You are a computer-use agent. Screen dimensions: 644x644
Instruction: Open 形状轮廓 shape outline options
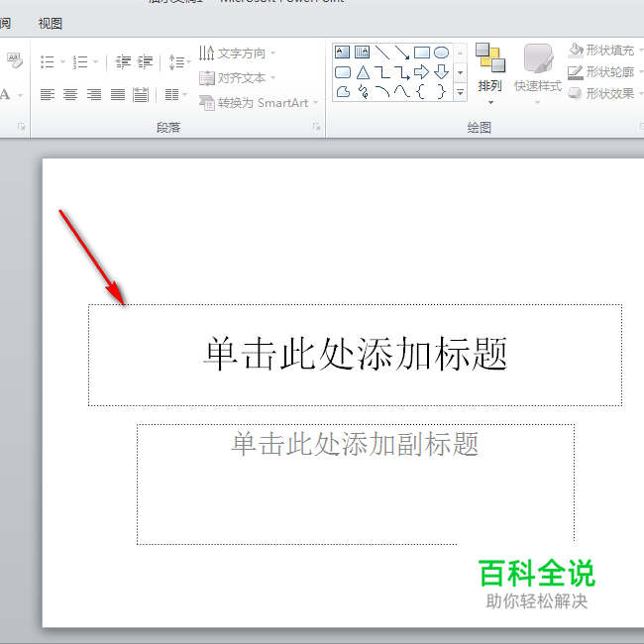coord(605,72)
